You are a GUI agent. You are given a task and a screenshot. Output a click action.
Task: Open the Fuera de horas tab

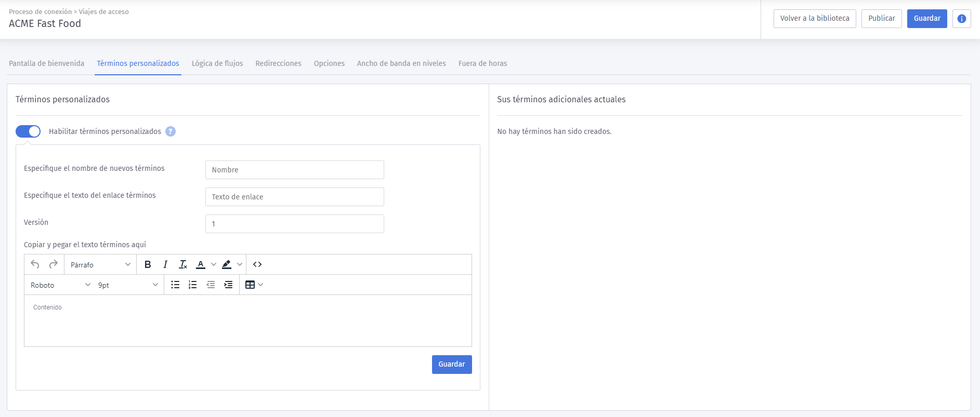tap(483, 63)
